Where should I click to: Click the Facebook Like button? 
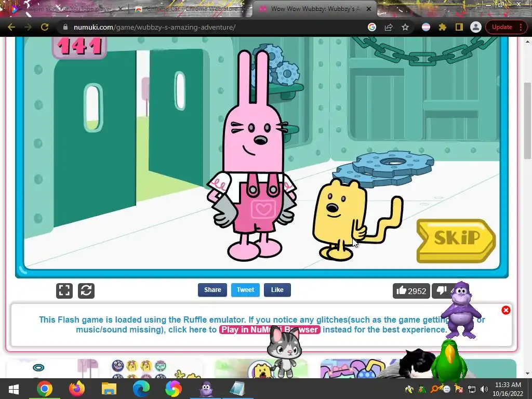coord(277,290)
